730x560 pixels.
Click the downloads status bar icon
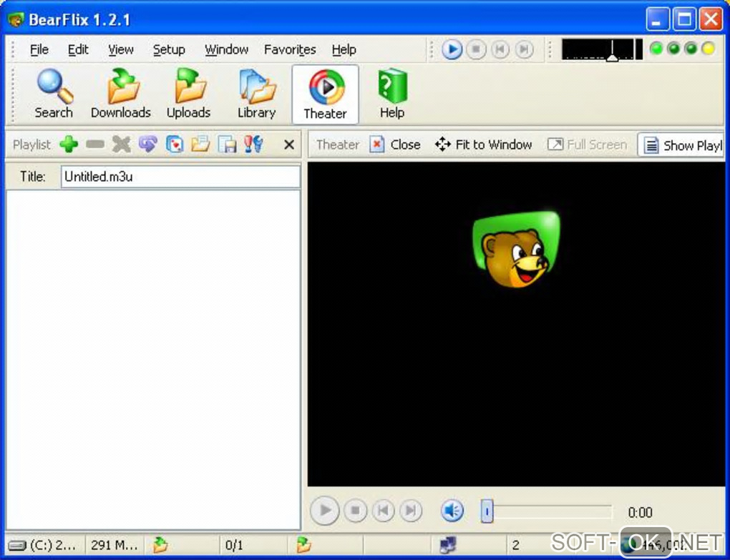coord(160,545)
